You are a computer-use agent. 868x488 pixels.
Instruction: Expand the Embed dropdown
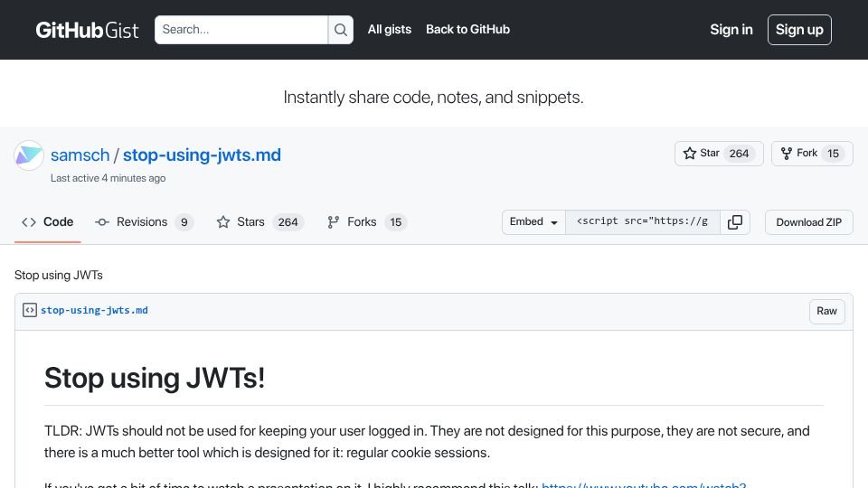[x=533, y=222]
